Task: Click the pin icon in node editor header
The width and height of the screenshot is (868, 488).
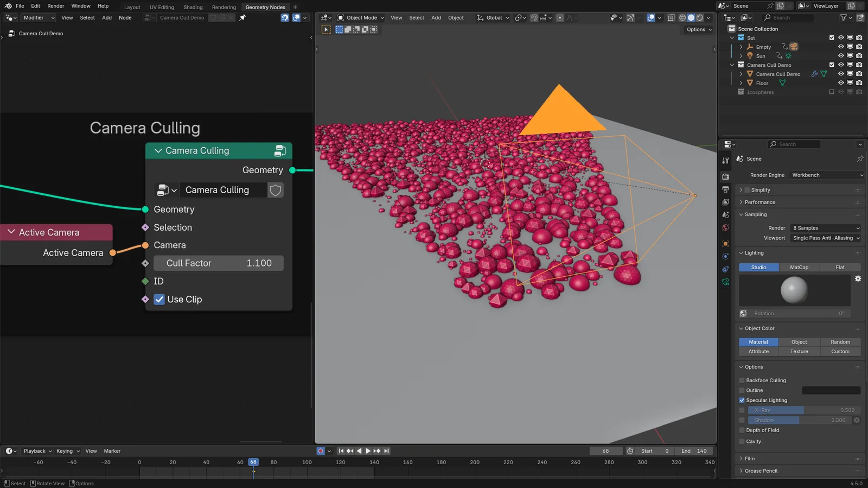Action: 242,18
